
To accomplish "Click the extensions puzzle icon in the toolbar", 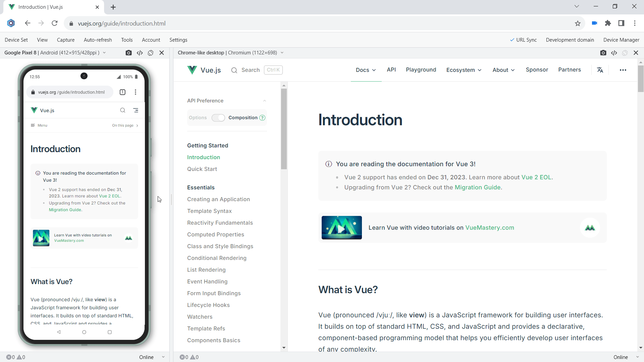I will [608, 23].
